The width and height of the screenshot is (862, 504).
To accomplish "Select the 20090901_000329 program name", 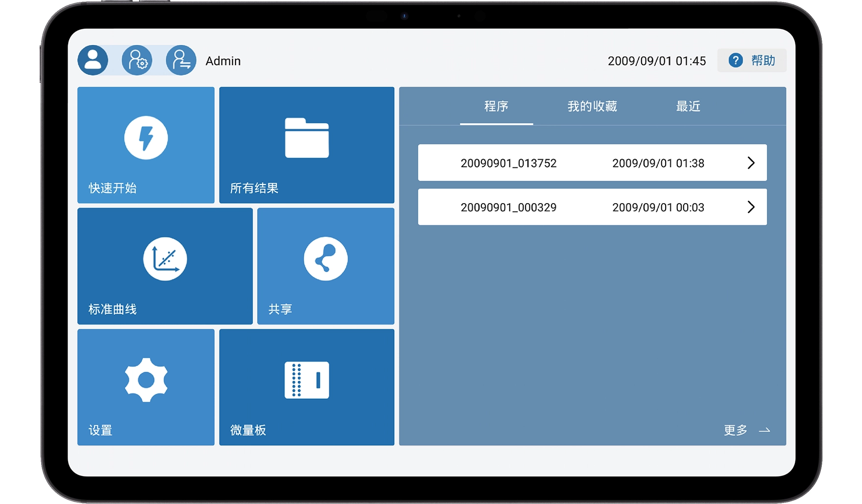I will click(508, 207).
